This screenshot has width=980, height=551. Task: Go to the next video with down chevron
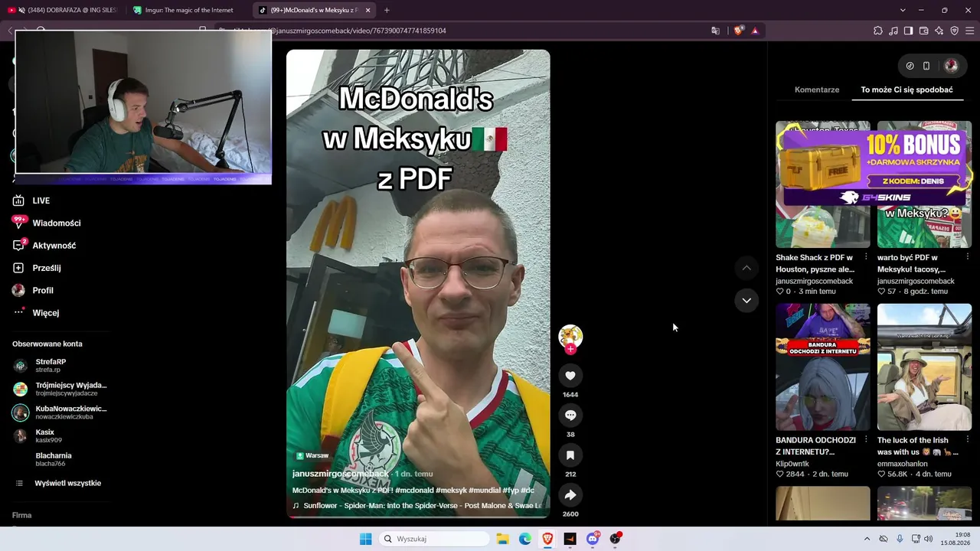click(746, 301)
